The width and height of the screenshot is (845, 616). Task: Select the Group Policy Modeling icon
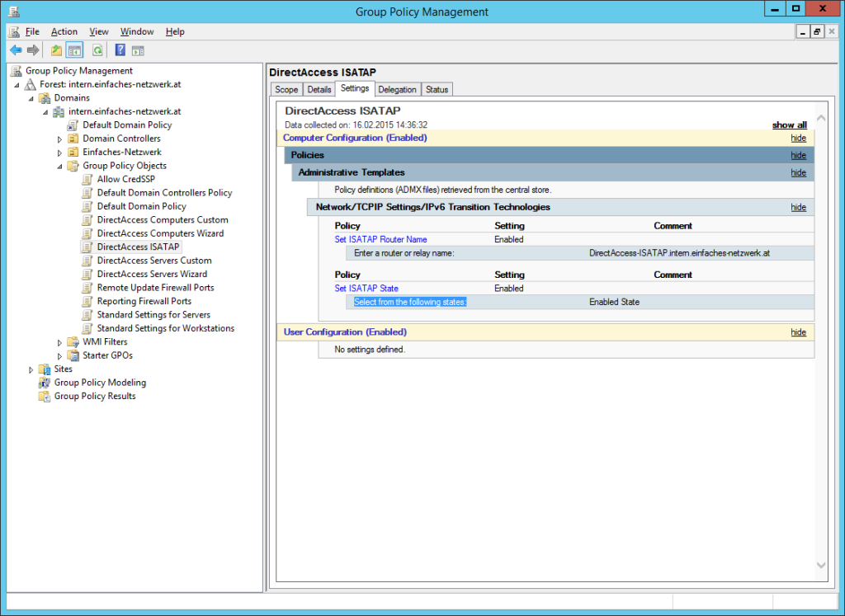[43, 382]
